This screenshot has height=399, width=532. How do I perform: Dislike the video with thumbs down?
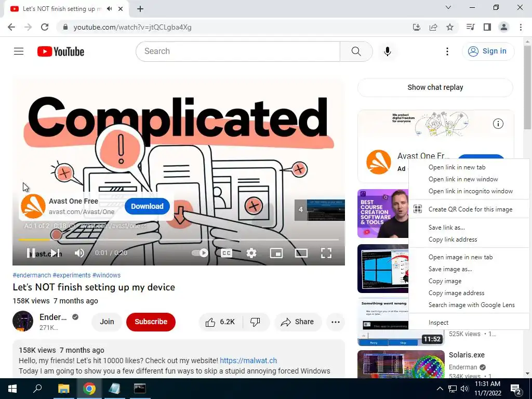tap(256, 322)
